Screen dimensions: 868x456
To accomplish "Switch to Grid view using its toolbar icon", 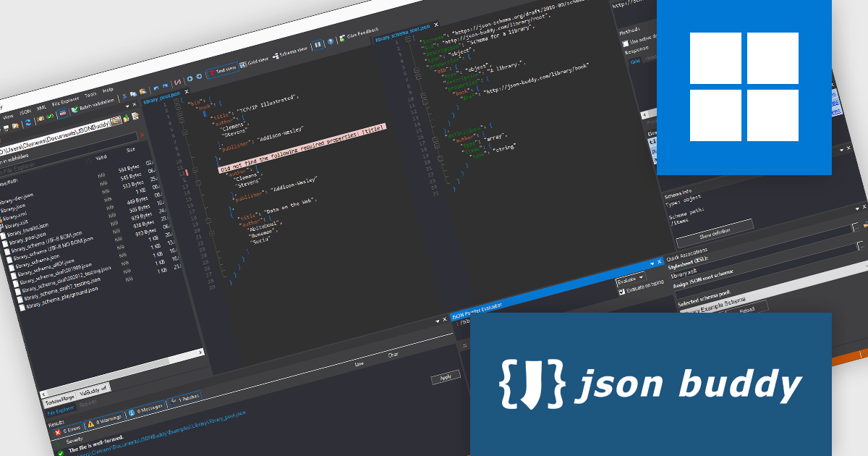I will [245, 64].
